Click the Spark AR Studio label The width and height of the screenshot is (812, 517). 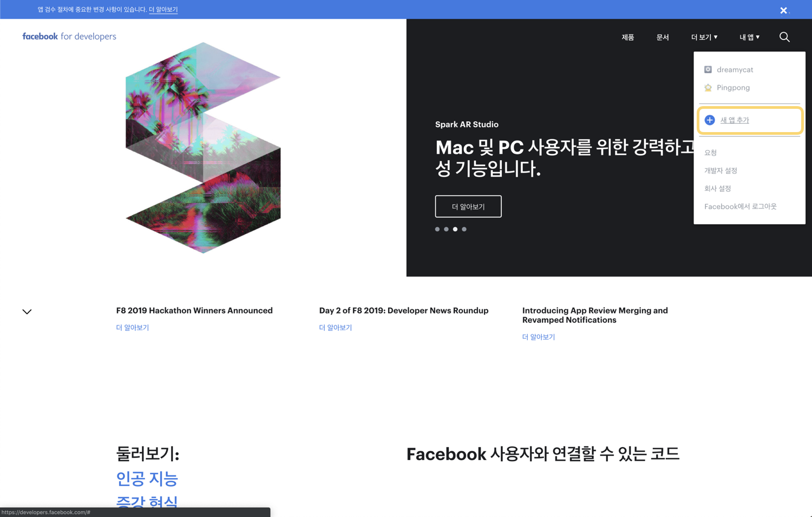pos(467,125)
